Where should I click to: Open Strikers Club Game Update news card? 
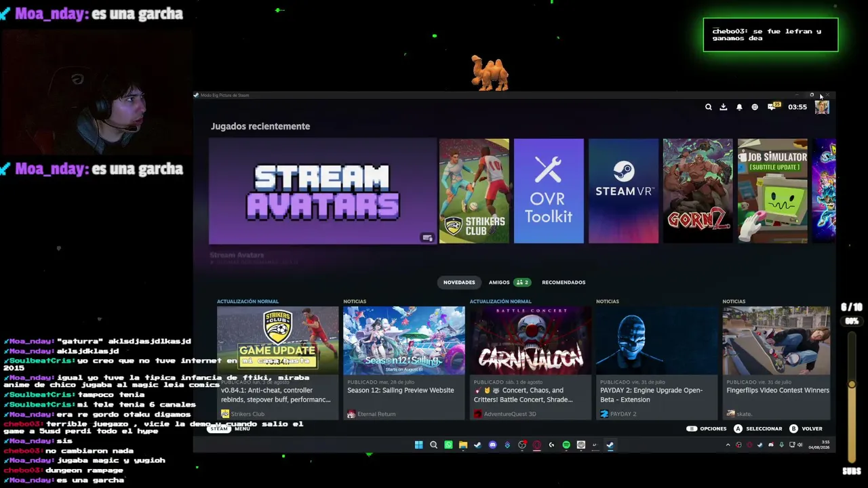[x=277, y=363]
